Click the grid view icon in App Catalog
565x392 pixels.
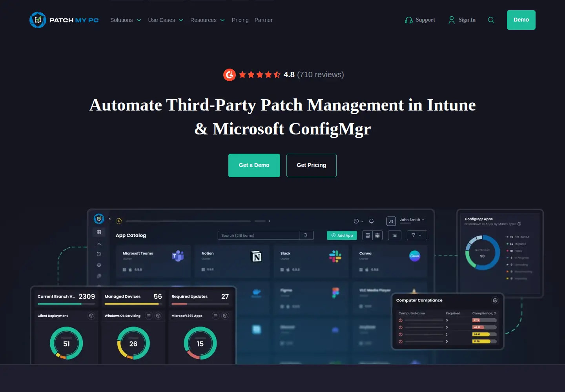[377, 235]
